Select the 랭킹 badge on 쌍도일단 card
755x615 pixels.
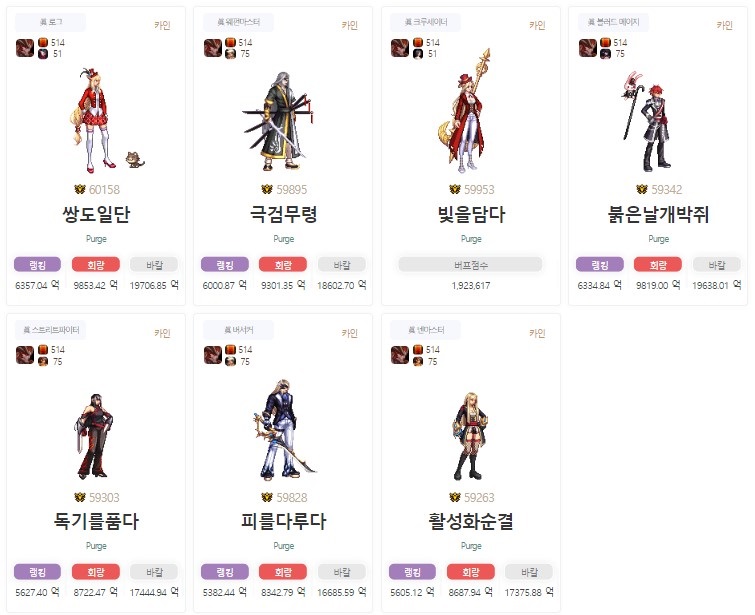pos(38,264)
